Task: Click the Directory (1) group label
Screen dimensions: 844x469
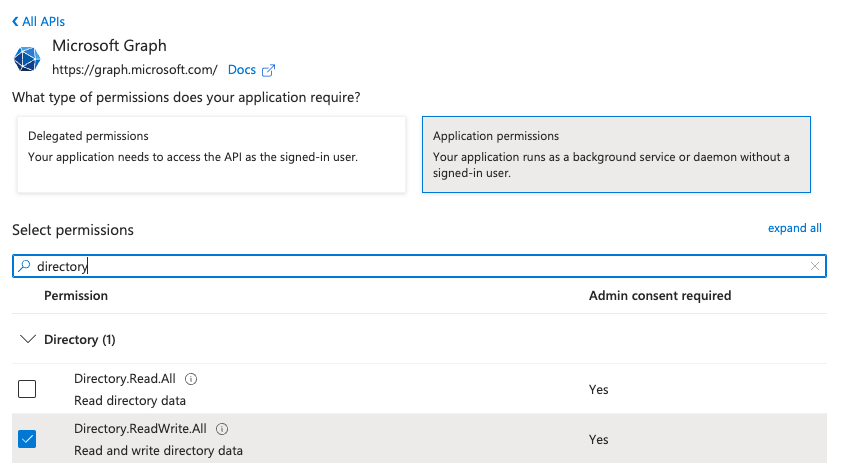Action: pyautogui.click(x=80, y=340)
